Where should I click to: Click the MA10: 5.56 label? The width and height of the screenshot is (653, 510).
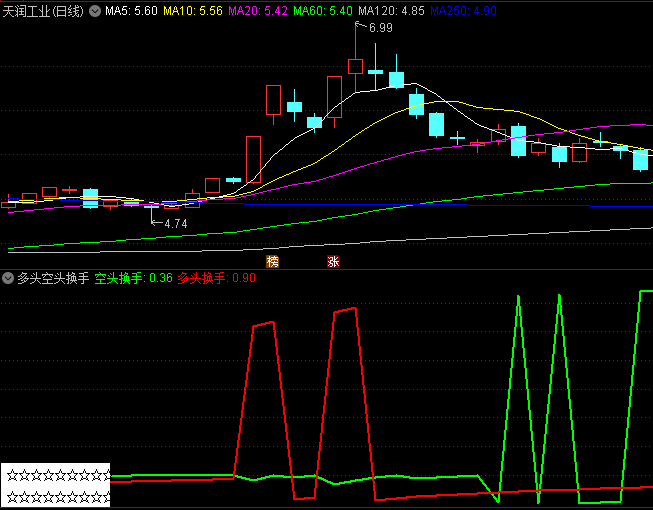[x=193, y=11]
